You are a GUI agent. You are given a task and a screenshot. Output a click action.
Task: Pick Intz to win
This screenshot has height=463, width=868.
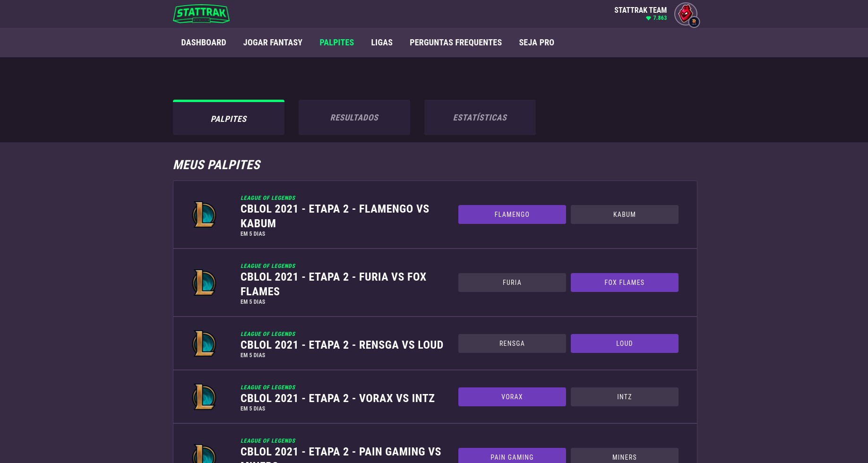point(625,397)
